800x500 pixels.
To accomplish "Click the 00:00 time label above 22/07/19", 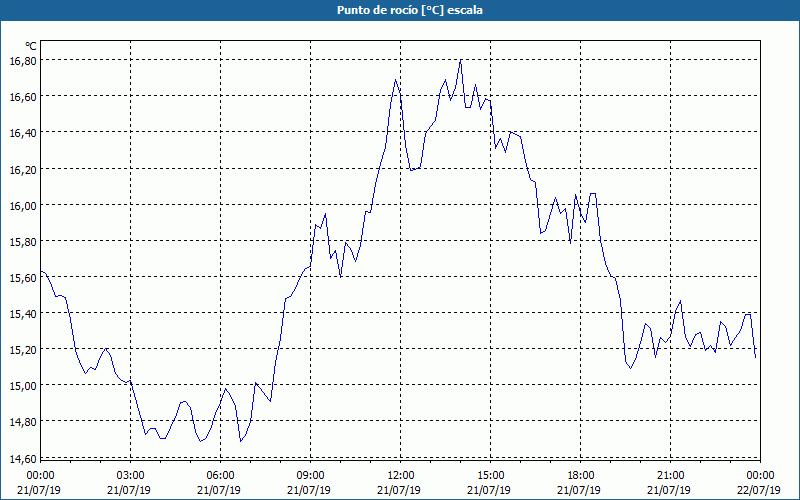I will [x=760, y=476].
